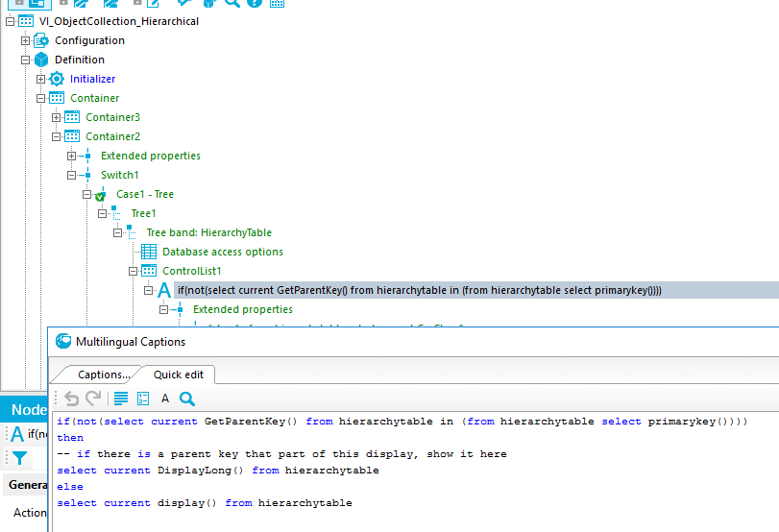Collapse the Container2 node
The image size is (779, 532).
click(56, 136)
